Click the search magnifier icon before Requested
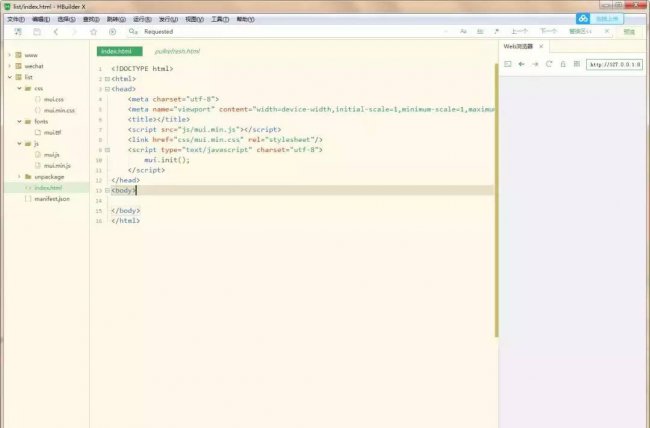 pyautogui.click(x=133, y=32)
